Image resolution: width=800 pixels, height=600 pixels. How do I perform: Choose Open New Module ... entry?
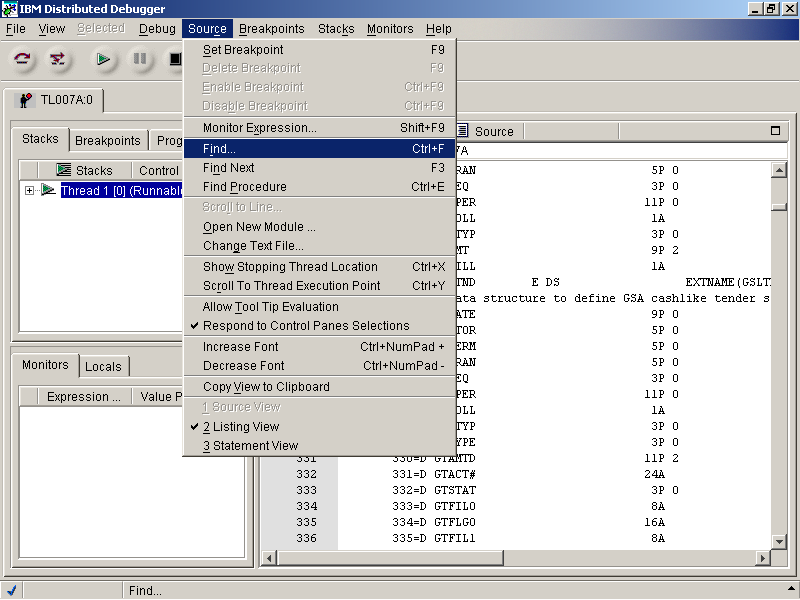click(x=319, y=227)
